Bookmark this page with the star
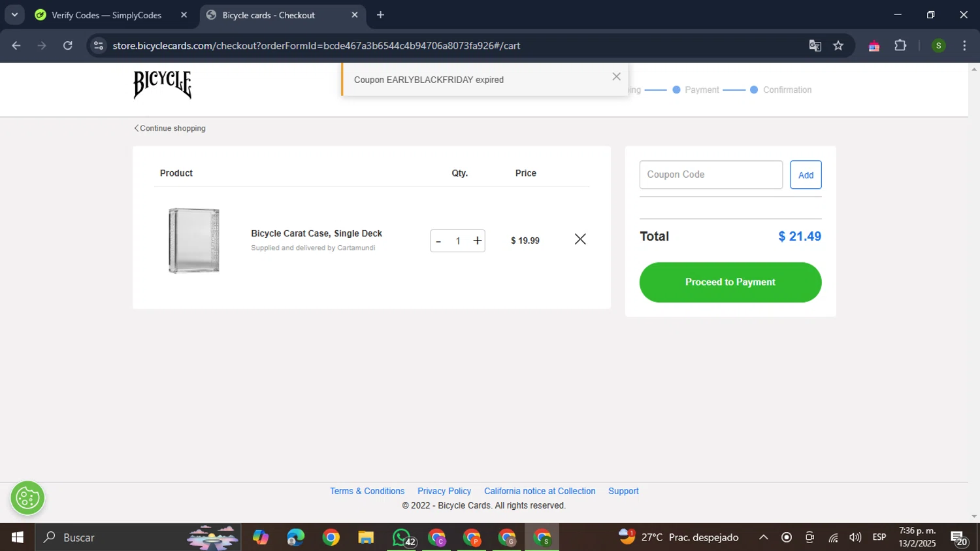This screenshot has height=551, width=980. (x=838, y=46)
